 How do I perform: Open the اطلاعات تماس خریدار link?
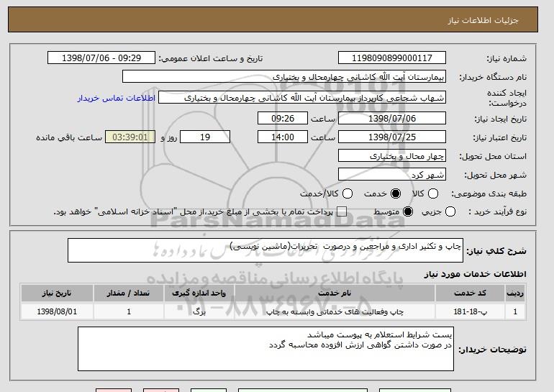click(x=117, y=98)
